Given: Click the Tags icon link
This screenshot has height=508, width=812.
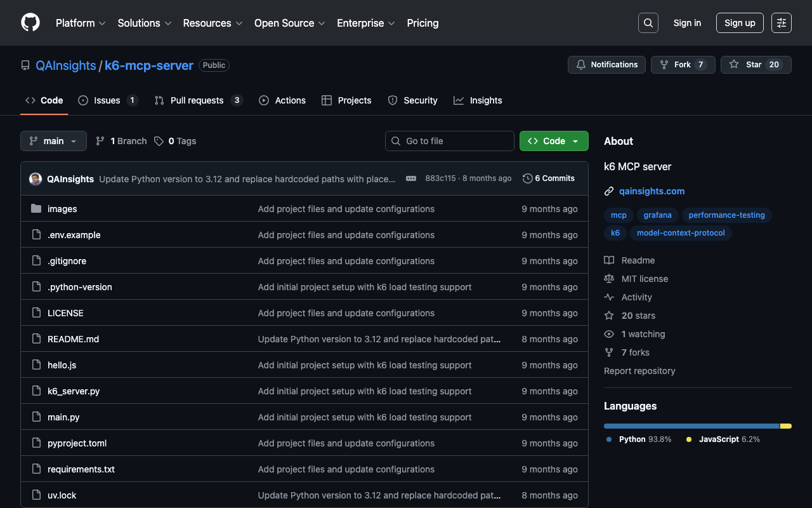Looking at the screenshot, I should [x=159, y=141].
